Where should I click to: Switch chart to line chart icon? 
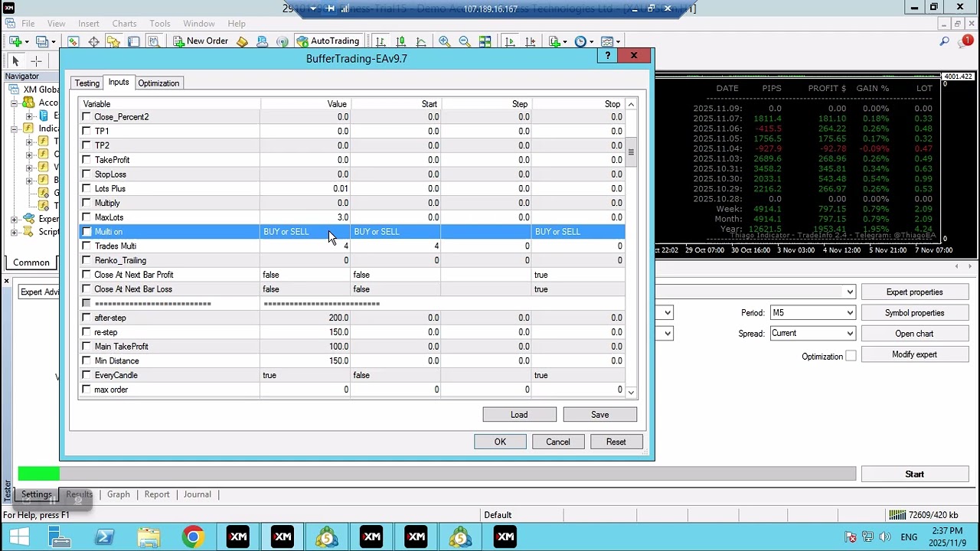coord(420,41)
